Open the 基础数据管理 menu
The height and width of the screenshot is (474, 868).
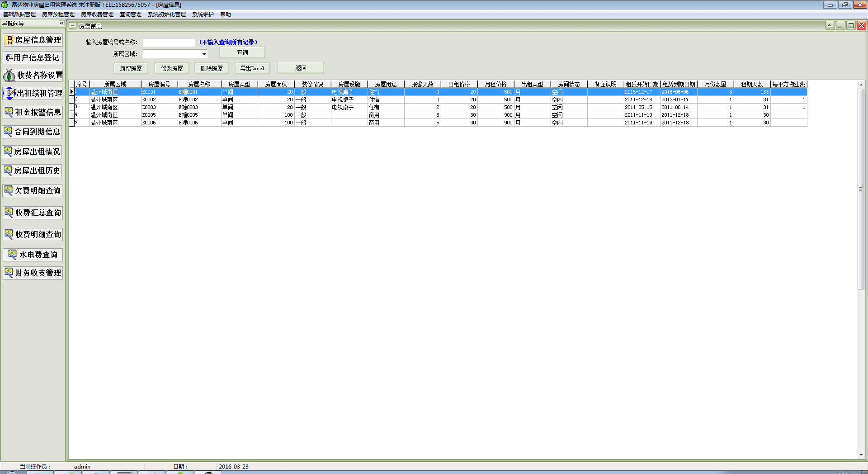coord(19,14)
